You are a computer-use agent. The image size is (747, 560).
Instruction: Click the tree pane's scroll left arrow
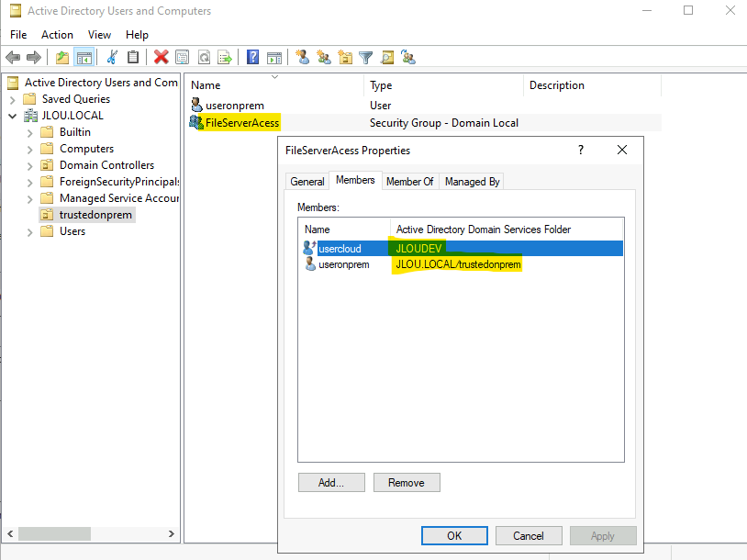(x=10, y=533)
